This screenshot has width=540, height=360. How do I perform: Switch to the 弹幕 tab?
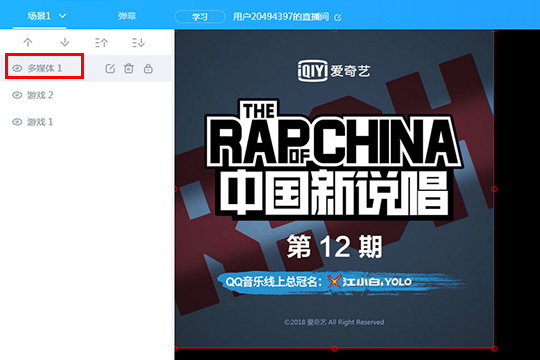click(127, 16)
